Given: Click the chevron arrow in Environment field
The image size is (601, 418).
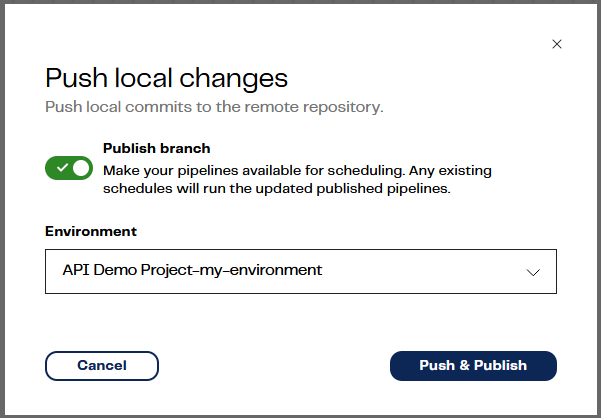Looking at the screenshot, I should point(533,272).
